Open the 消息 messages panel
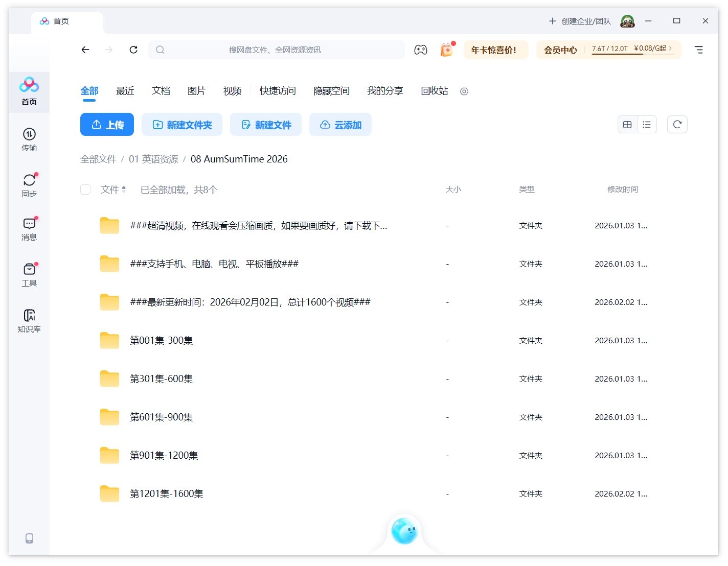The image size is (728, 566). (x=29, y=229)
